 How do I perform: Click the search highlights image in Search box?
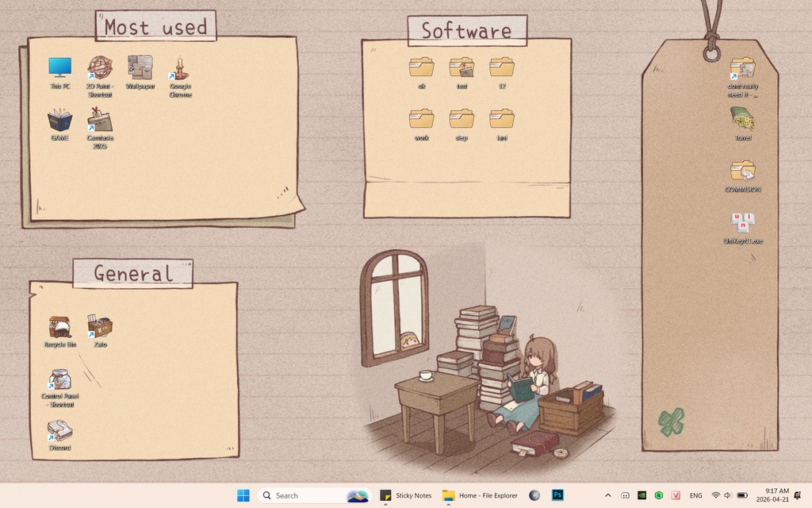(358, 496)
